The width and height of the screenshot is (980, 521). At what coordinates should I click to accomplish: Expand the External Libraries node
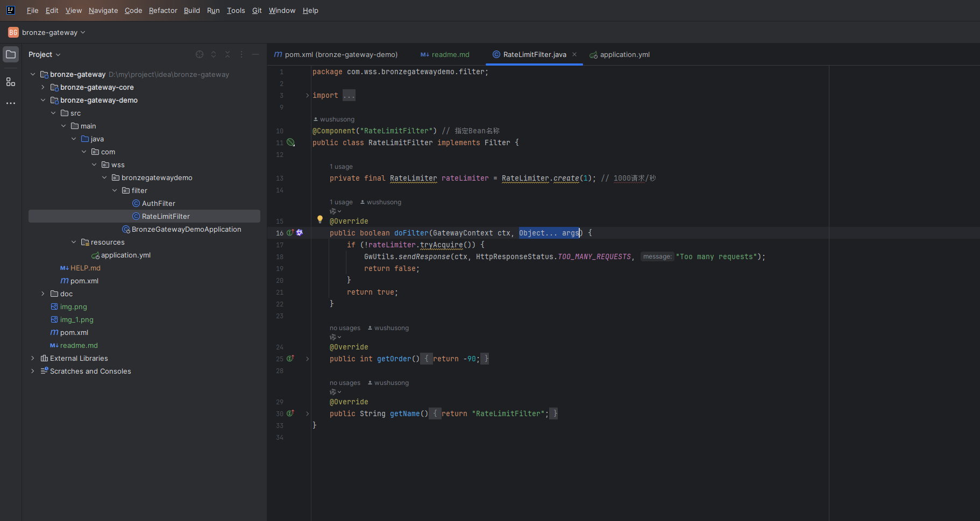pyautogui.click(x=33, y=358)
